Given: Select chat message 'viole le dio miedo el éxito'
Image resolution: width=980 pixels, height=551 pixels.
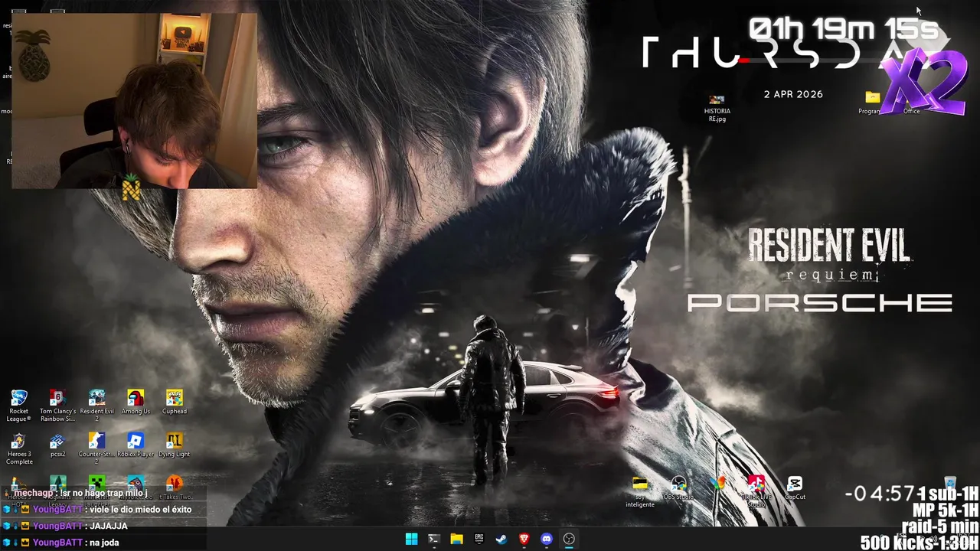Looking at the screenshot, I should [x=140, y=510].
